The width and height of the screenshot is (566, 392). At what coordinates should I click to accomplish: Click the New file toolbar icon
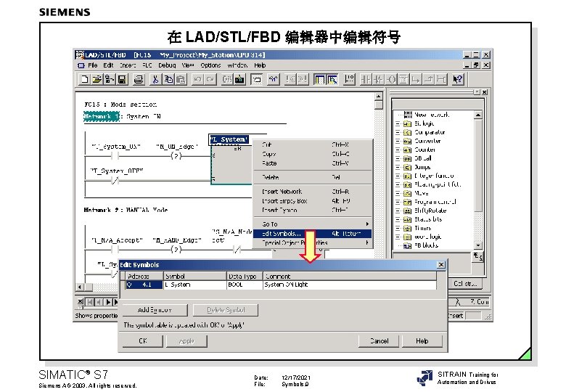(84, 79)
